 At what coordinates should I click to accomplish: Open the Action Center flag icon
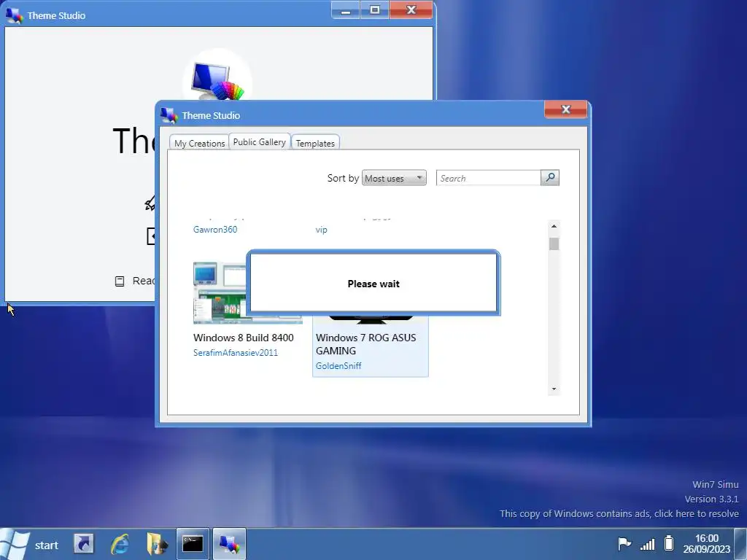(x=624, y=543)
